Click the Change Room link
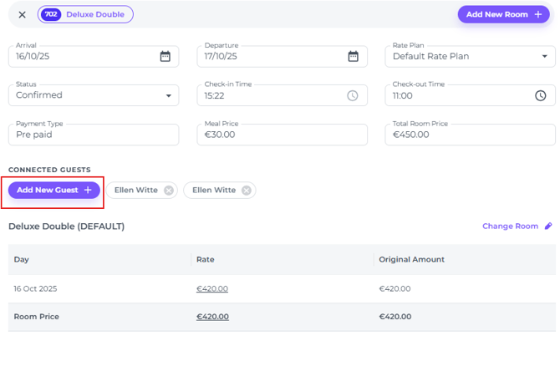The height and width of the screenshot is (392, 560). point(510,227)
